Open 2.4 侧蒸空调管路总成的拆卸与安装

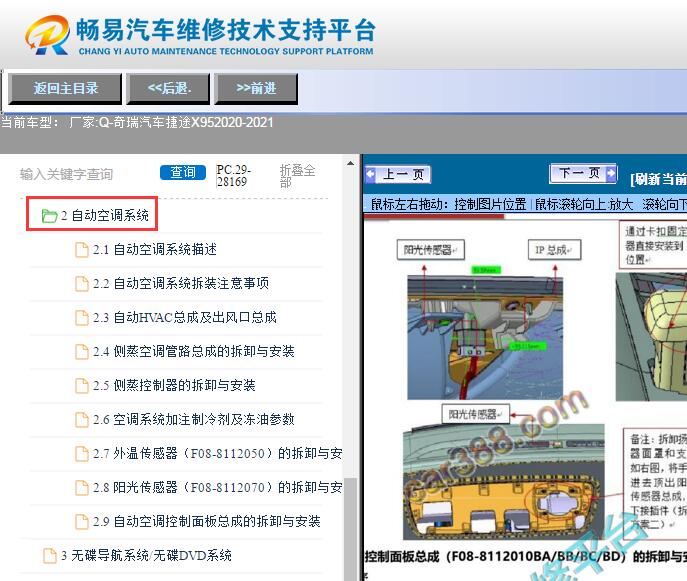point(193,351)
